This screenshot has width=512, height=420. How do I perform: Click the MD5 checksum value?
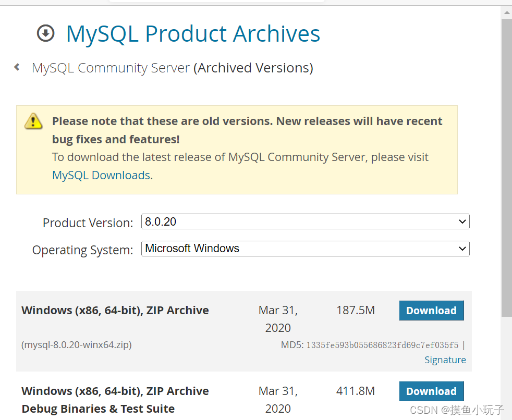[x=382, y=345]
